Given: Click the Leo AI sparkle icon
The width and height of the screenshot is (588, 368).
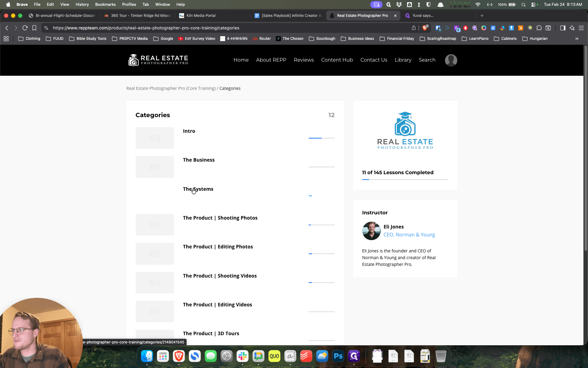Looking at the screenshot, I should pyautogui.click(x=572, y=28).
